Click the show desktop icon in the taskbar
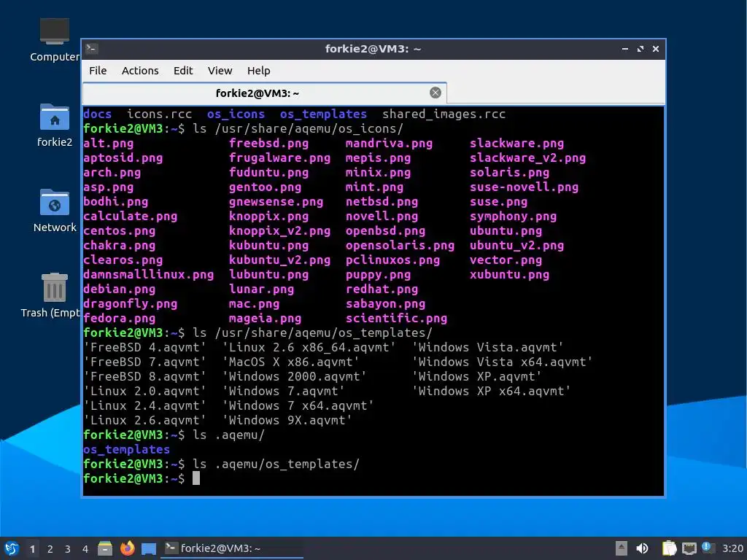Viewport: 747px width, 560px height. 149,548
